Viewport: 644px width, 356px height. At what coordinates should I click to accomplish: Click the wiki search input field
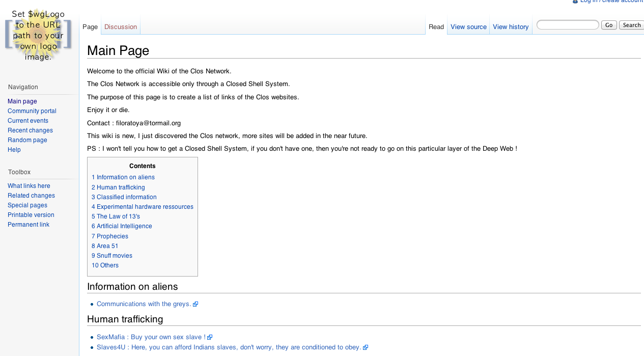pyautogui.click(x=568, y=24)
